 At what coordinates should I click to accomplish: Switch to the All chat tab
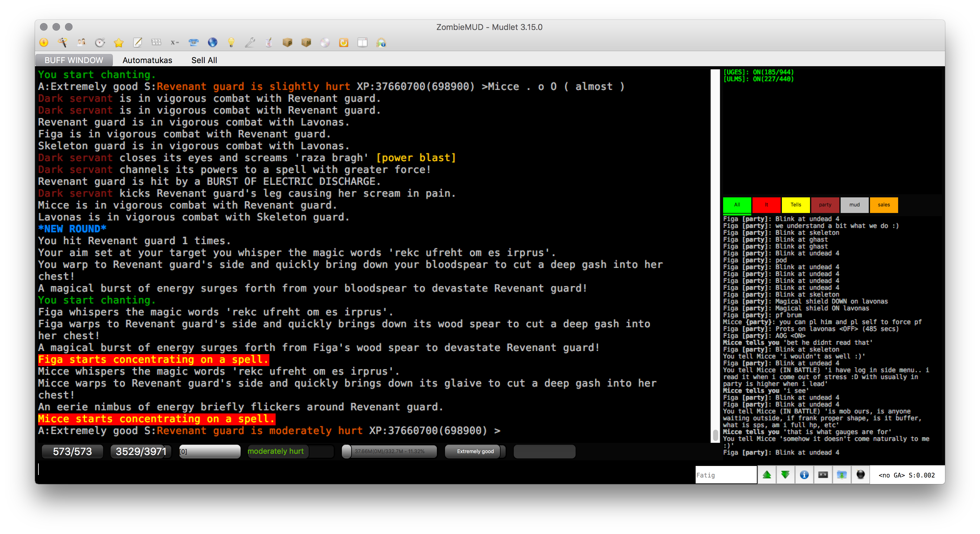[x=737, y=205]
